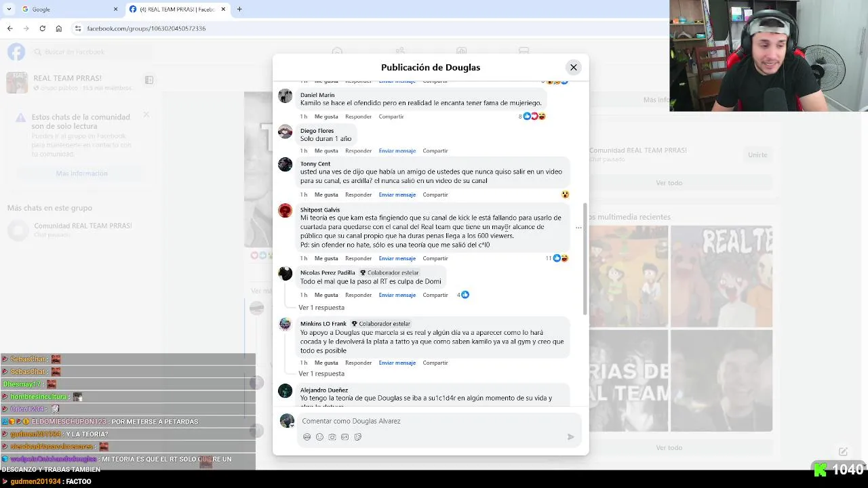The height and width of the screenshot is (488, 868).
Task: Close the REAL TEAM PRRAS Facebook tab
Action: click(x=224, y=9)
